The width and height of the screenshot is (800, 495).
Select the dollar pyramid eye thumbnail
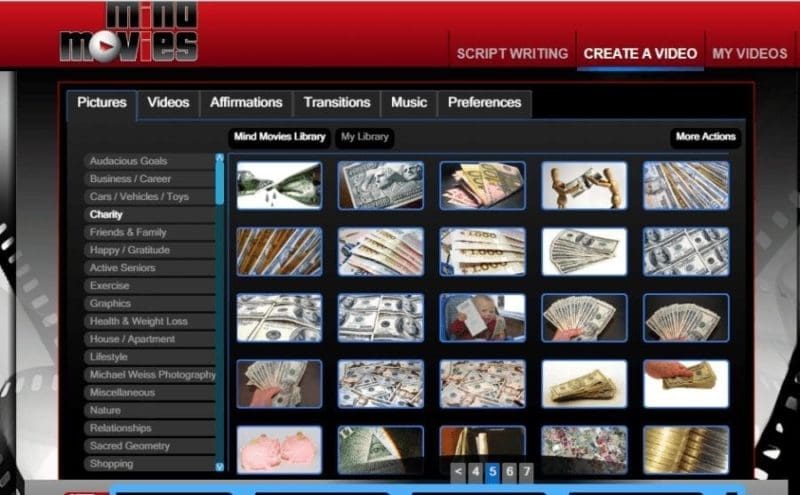coord(381,450)
